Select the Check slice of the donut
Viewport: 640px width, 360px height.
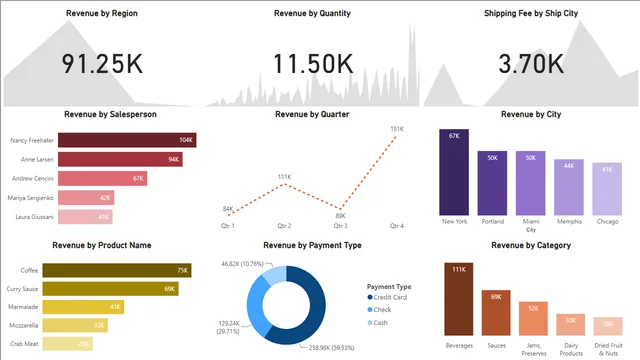click(255, 308)
